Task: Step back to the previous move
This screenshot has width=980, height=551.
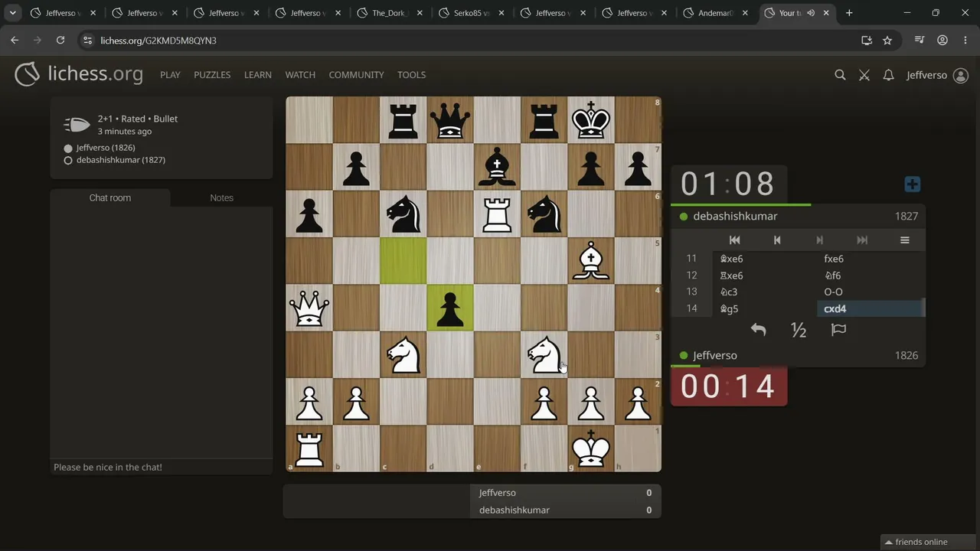Action: coord(777,240)
